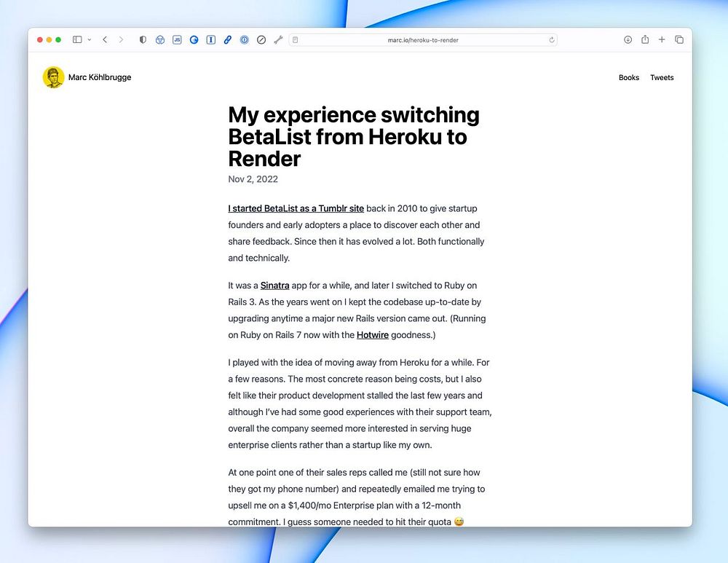The height and width of the screenshot is (563, 728).
Task: Go forward to the next page
Action: 121,40
